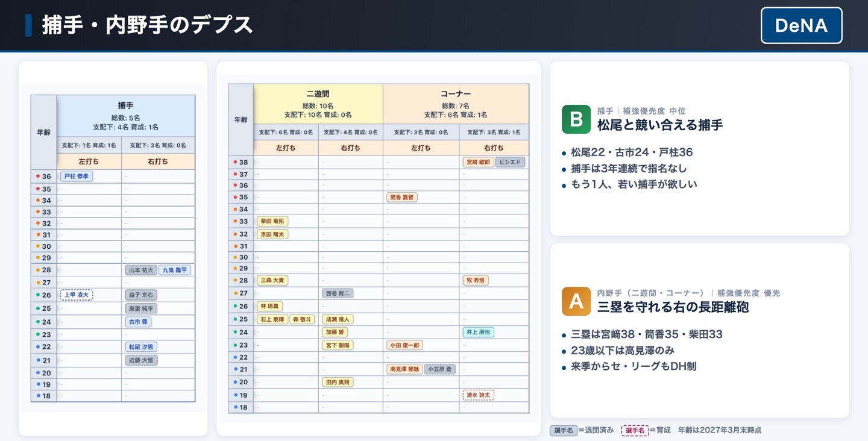Click the dashed chip 清水 詩太
This screenshot has width=868, height=441.
pyautogui.click(x=479, y=395)
